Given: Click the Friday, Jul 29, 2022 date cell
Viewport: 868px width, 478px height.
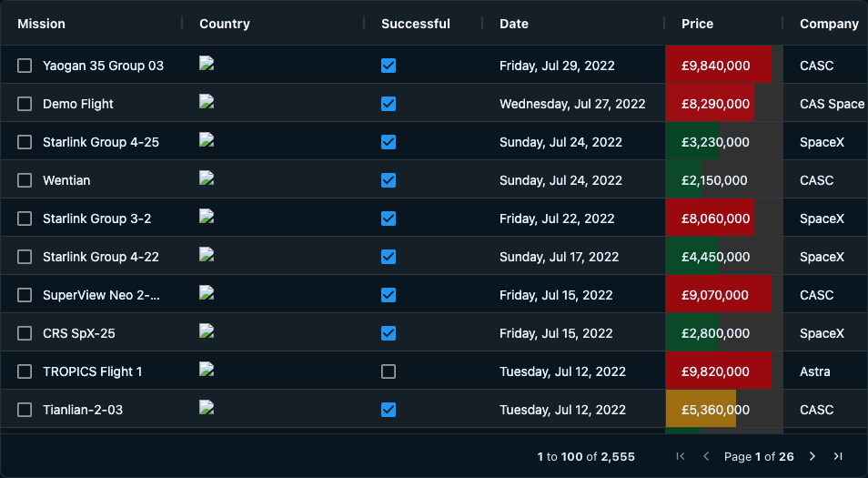Looking at the screenshot, I should click(557, 66).
